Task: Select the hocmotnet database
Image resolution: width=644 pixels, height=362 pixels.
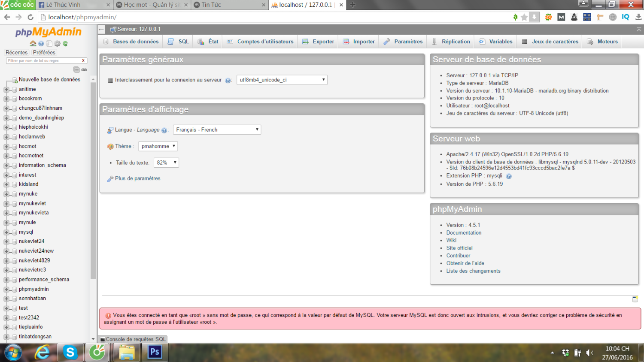Action: click(31, 156)
